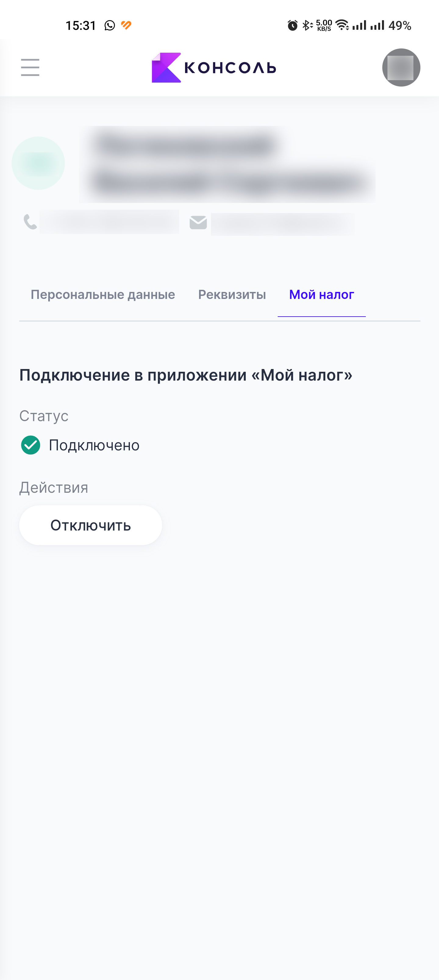Open the account avatar in header
The width and height of the screenshot is (439, 980).
(401, 67)
